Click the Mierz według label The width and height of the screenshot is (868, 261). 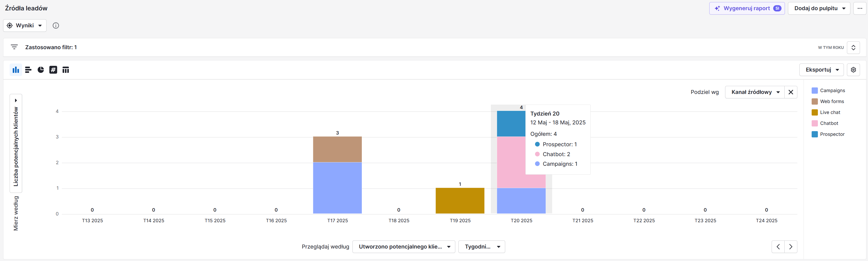[x=16, y=213]
